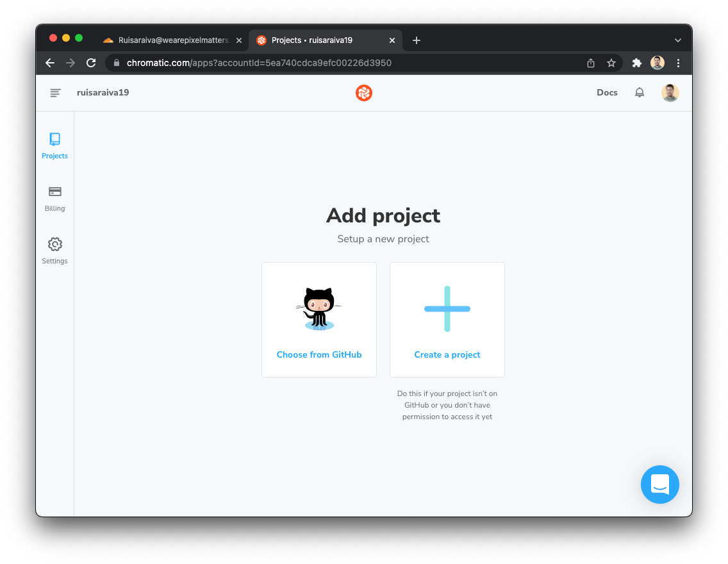Click the Add project heading

coord(383,215)
